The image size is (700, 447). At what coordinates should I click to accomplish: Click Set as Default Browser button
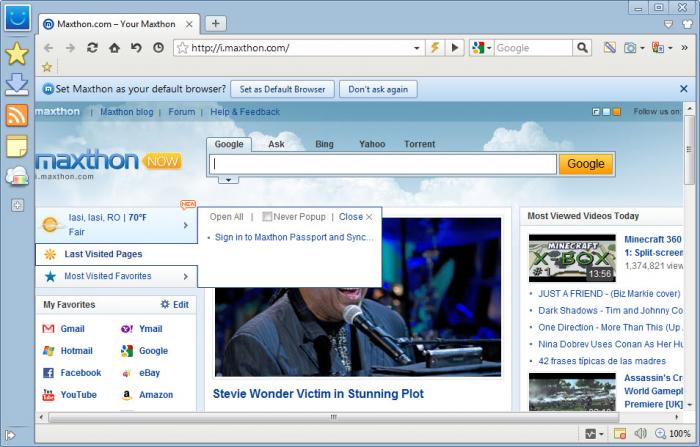click(282, 89)
